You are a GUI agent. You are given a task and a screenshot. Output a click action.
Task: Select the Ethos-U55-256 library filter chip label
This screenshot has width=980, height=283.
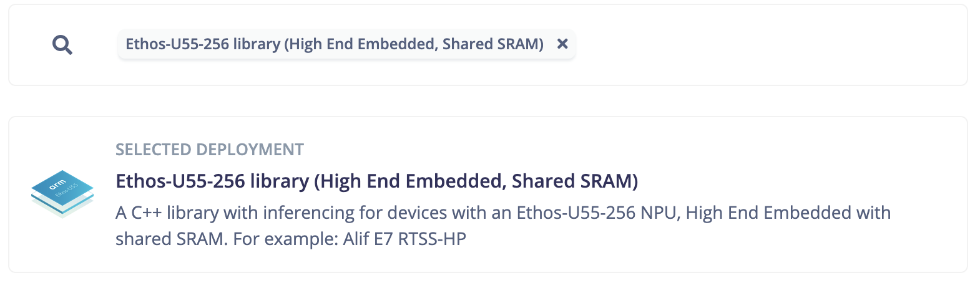[x=334, y=44]
